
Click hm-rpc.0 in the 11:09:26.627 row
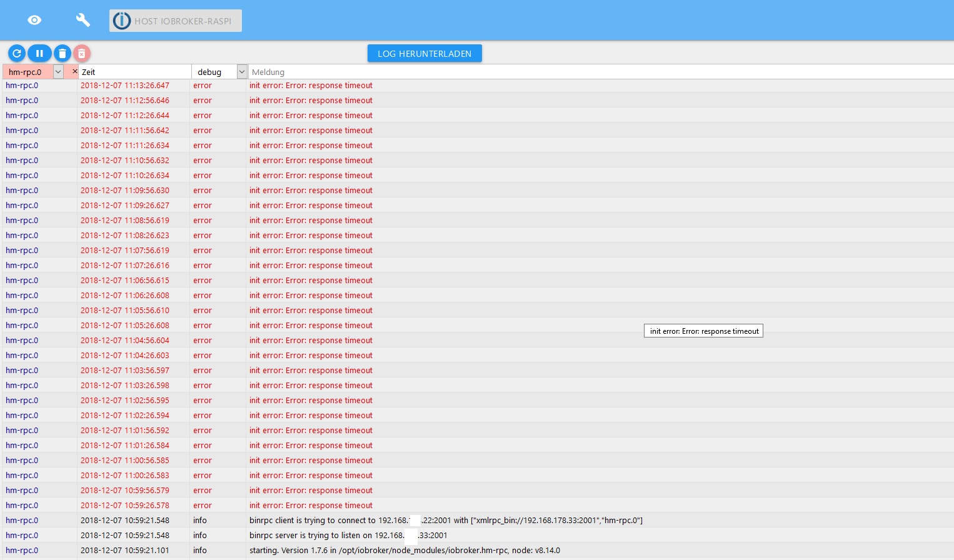tap(22, 206)
